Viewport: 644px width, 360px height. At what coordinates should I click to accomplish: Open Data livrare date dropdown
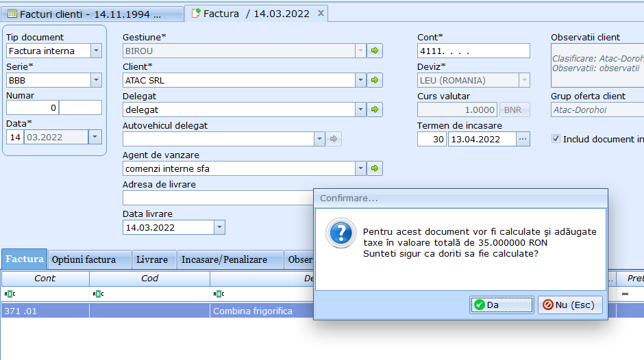pos(219,227)
